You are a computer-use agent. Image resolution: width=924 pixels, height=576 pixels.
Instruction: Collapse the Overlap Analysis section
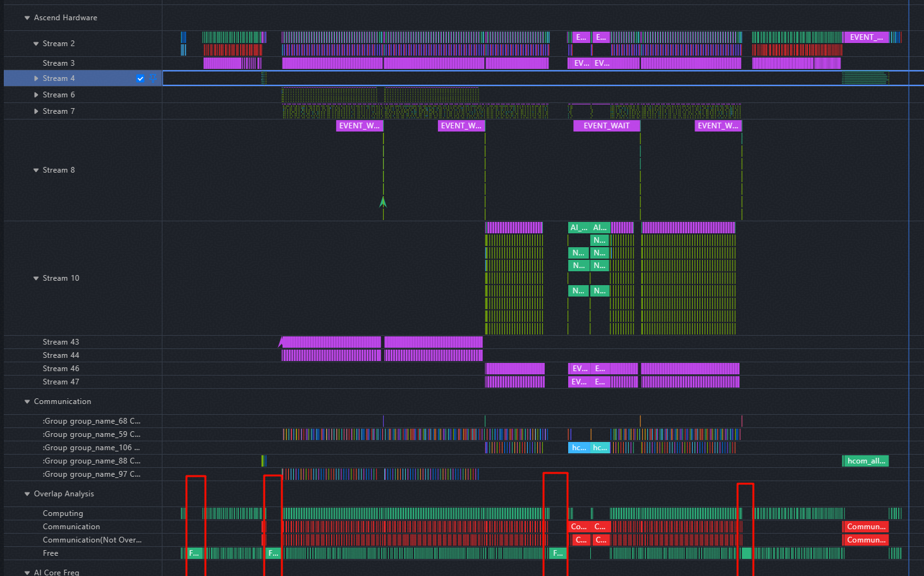[x=27, y=494]
